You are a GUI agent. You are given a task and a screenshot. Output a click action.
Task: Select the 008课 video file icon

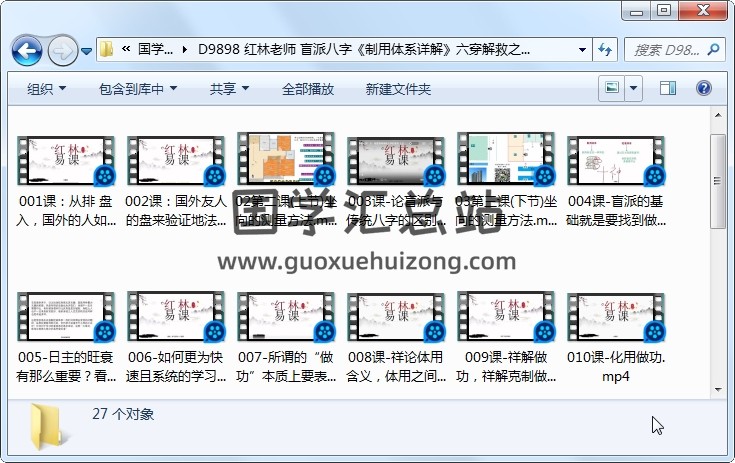pos(396,316)
